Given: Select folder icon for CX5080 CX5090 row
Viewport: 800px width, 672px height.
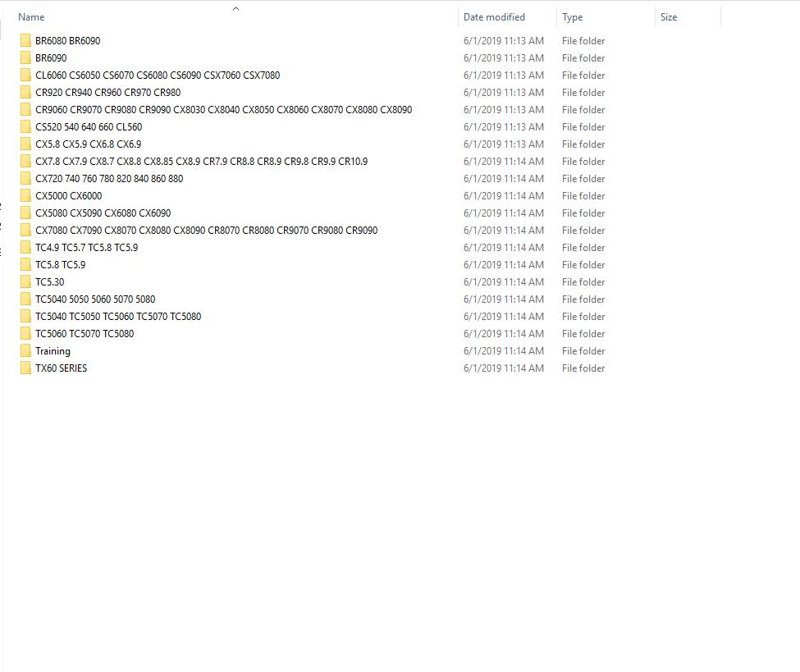Looking at the screenshot, I should 25,213.
